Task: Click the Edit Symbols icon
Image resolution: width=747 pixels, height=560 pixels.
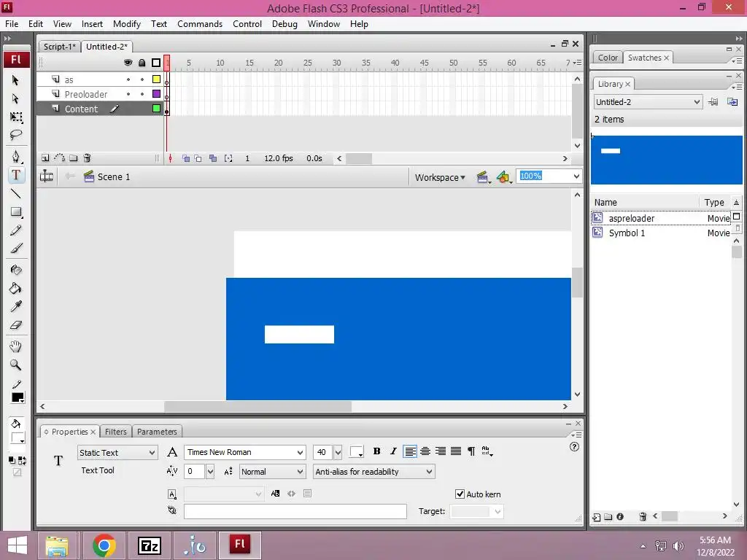Action: pos(503,178)
